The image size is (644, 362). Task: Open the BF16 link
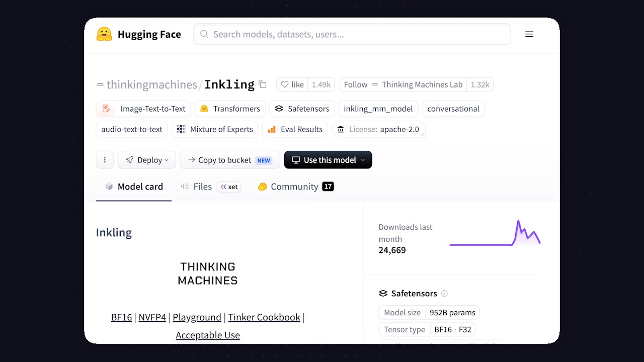coord(121,317)
